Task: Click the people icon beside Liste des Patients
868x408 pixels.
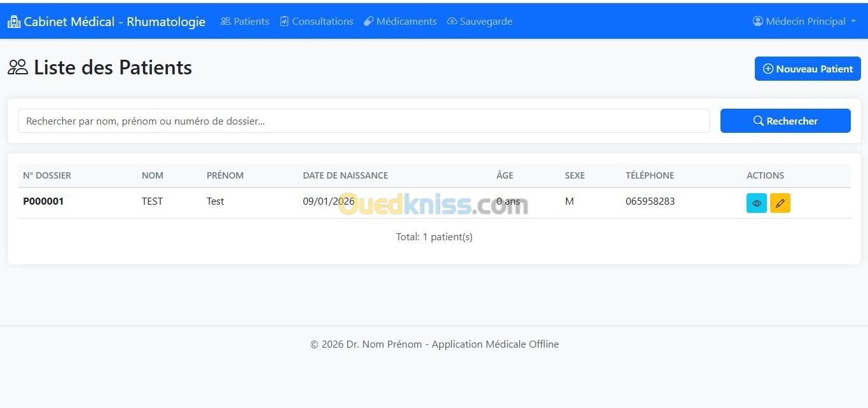Action: pyautogui.click(x=18, y=67)
